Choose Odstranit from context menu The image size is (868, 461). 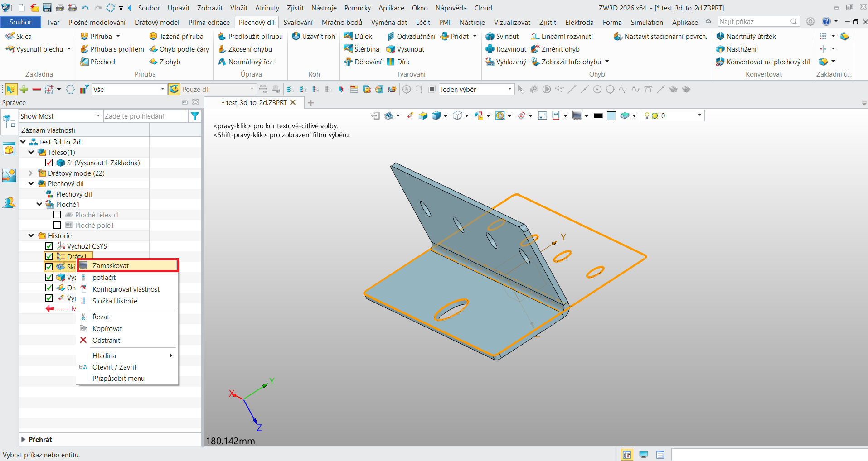pos(127,340)
